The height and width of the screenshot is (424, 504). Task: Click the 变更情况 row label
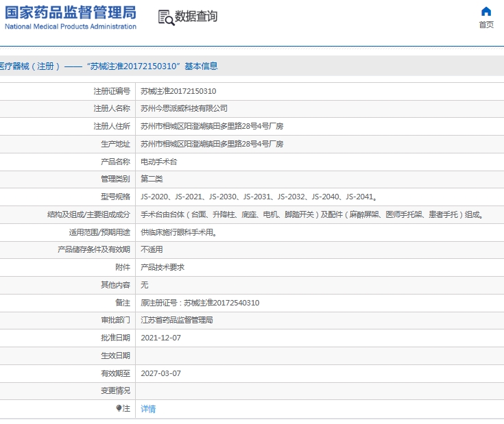click(x=115, y=390)
